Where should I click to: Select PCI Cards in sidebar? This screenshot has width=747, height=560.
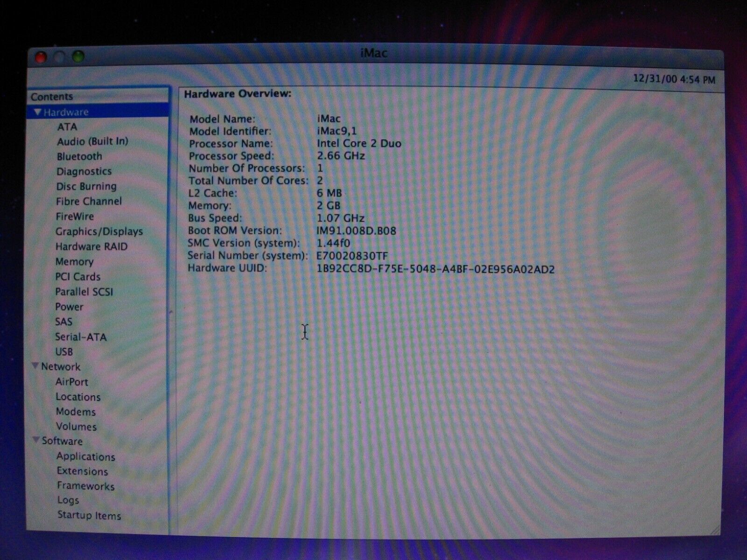click(78, 277)
